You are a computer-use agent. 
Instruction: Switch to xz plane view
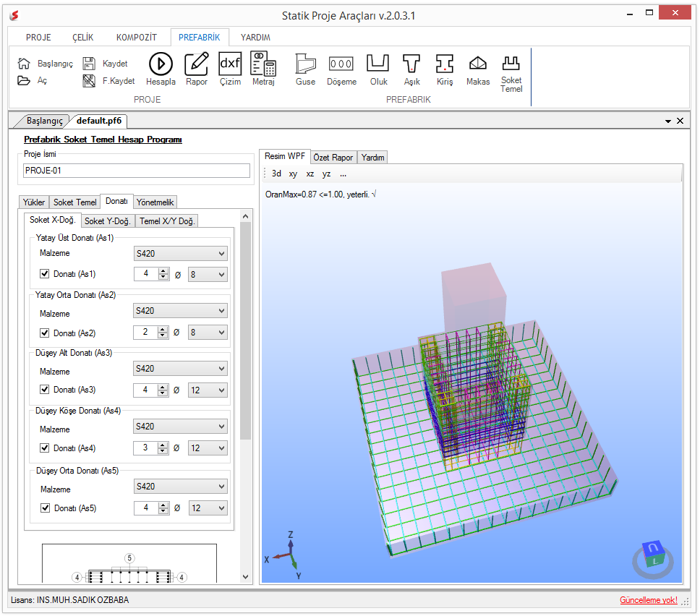tap(310, 174)
